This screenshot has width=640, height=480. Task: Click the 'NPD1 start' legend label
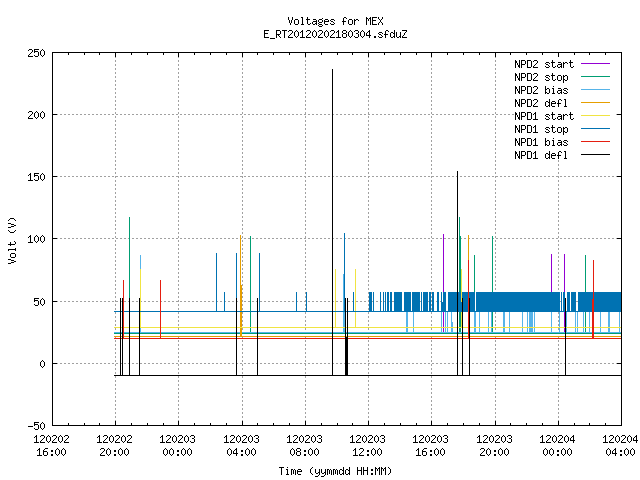click(x=544, y=116)
